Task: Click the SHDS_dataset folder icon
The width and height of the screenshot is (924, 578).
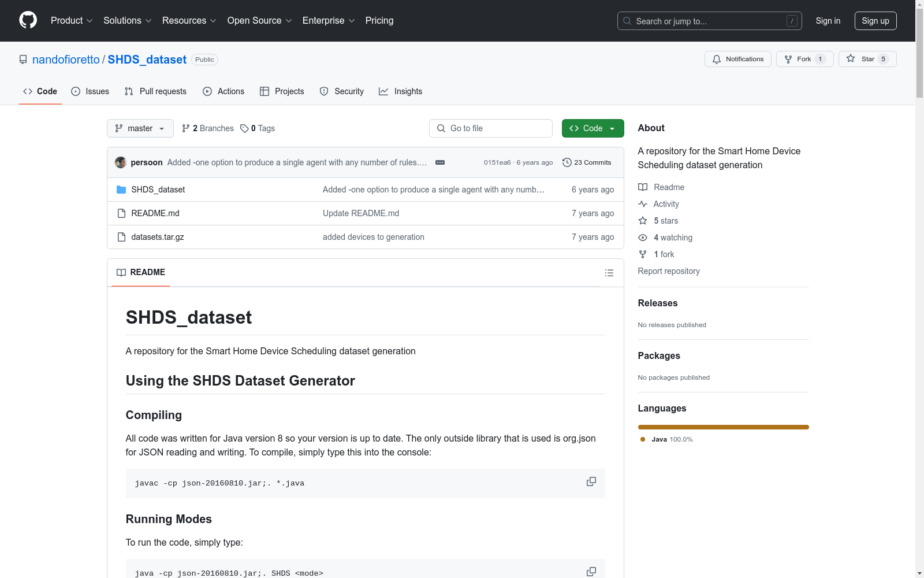Action: pyautogui.click(x=121, y=190)
